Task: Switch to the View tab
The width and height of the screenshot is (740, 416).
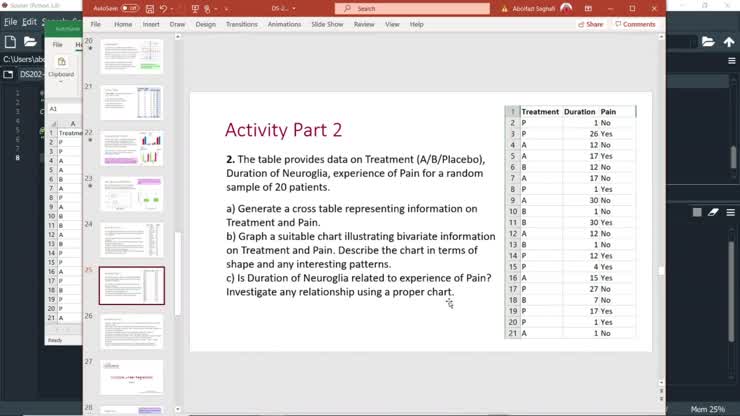Action: coord(392,24)
